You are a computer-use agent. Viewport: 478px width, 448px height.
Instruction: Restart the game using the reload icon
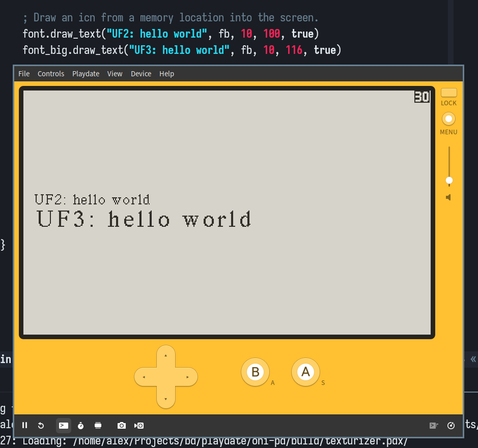41,425
